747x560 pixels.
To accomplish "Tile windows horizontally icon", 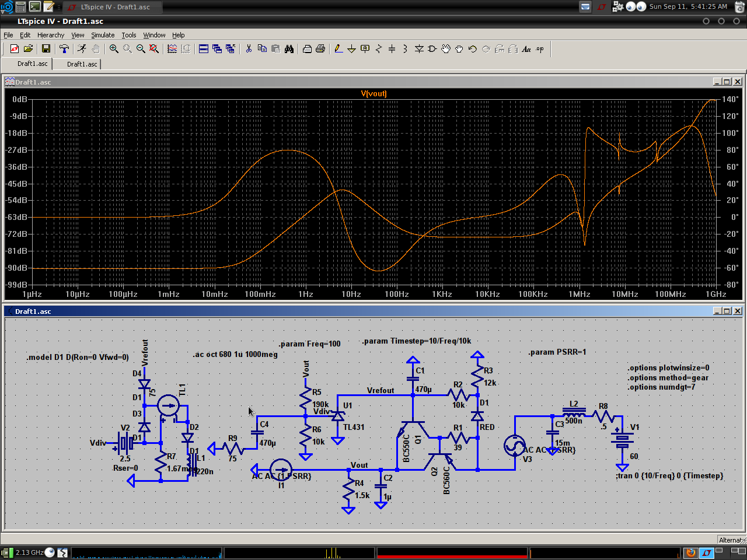I will click(x=204, y=49).
